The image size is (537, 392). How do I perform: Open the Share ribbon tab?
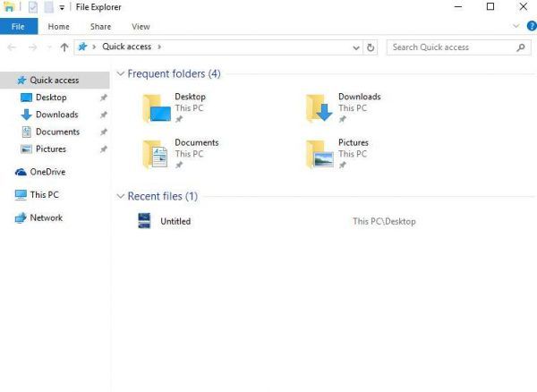point(100,27)
